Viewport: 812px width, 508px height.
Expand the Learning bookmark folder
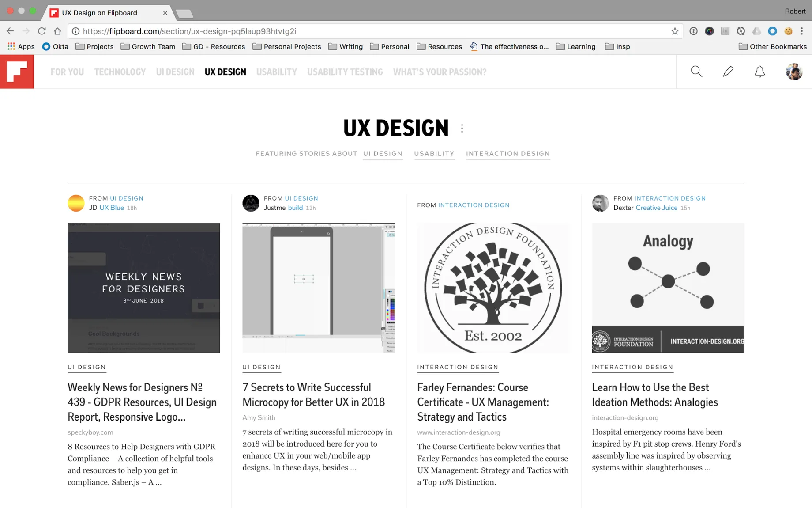(x=575, y=46)
